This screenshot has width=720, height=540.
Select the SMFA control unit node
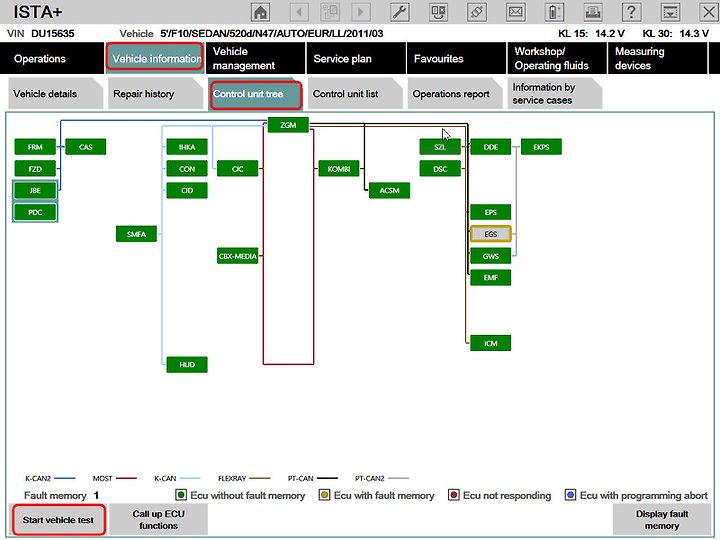pos(136,234)
